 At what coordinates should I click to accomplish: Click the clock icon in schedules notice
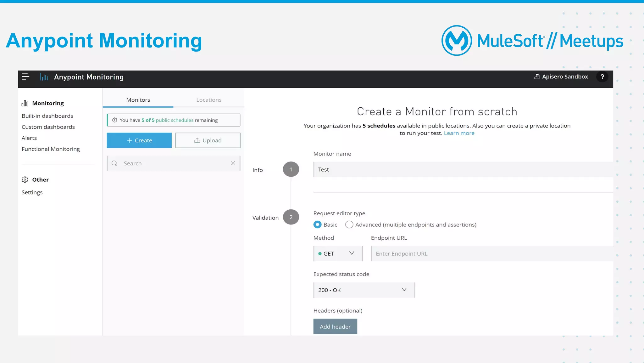point(114,120)
